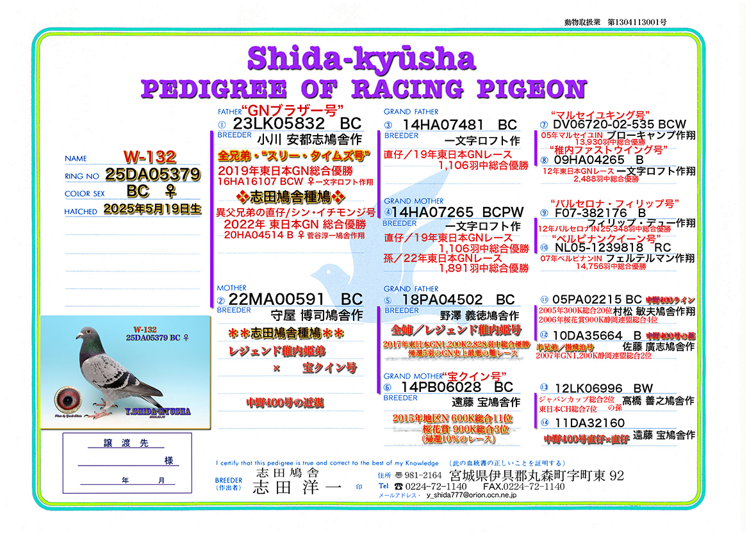Viewport: 756px width, 538px height.
Task: Click circled 6 marker next to 14PB06028
Action: click(388, 387)
